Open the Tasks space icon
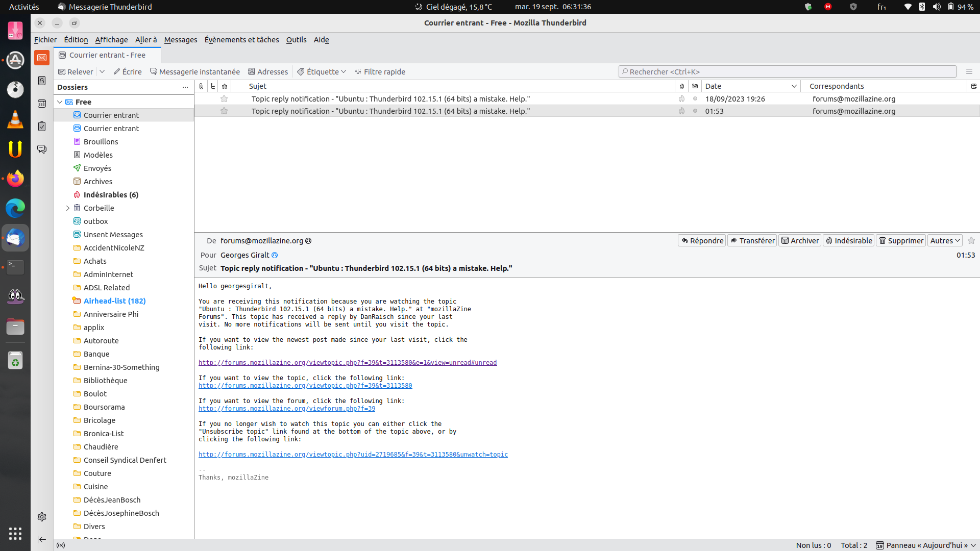980x551 pixels. pyautogui.click(x=42, y=127)
